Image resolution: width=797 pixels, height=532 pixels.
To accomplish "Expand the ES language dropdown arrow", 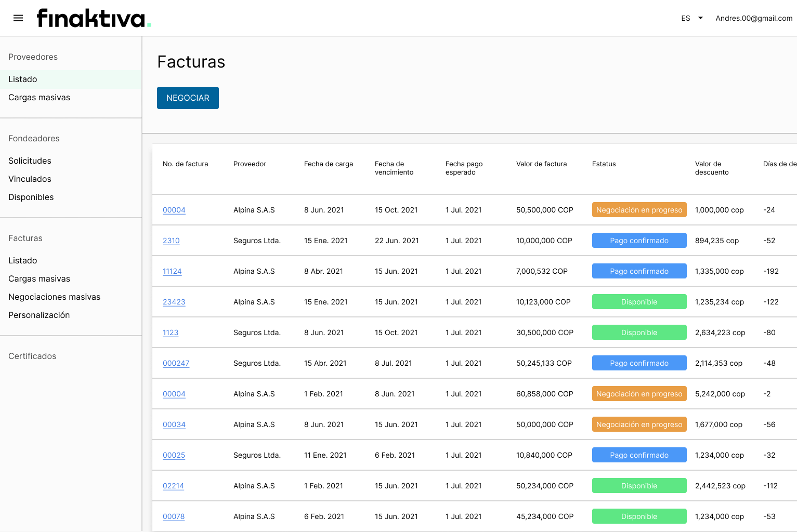I will (700, 18).
